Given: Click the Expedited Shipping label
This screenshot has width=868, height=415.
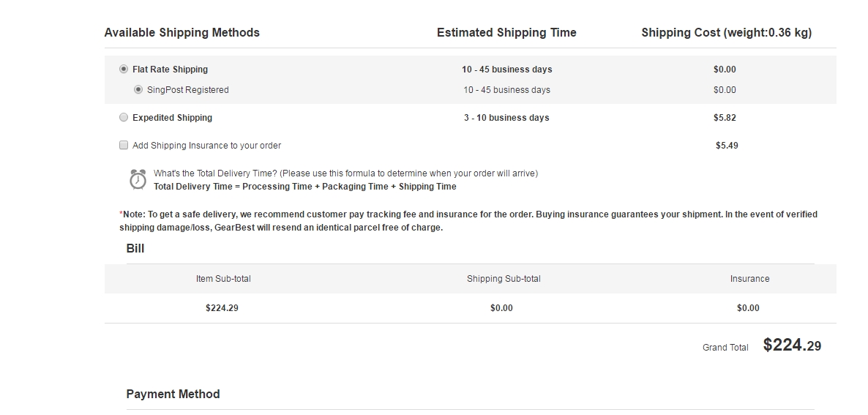Looking at the screenshot, I should [172, 117].
